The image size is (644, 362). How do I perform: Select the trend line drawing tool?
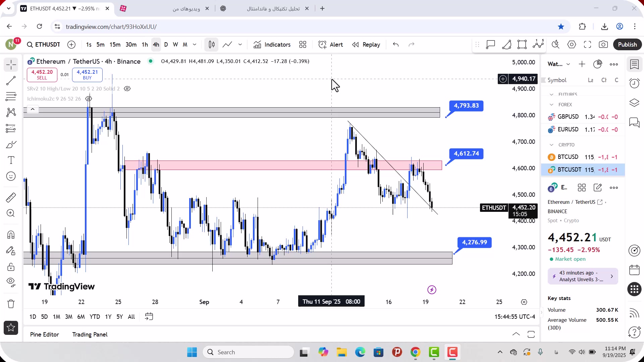tap(11, 80)
